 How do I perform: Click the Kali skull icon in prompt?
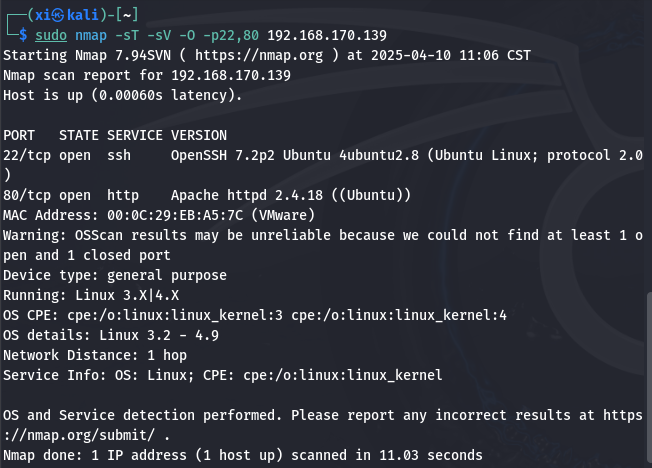pyautogui.click(x=57, y=15)
